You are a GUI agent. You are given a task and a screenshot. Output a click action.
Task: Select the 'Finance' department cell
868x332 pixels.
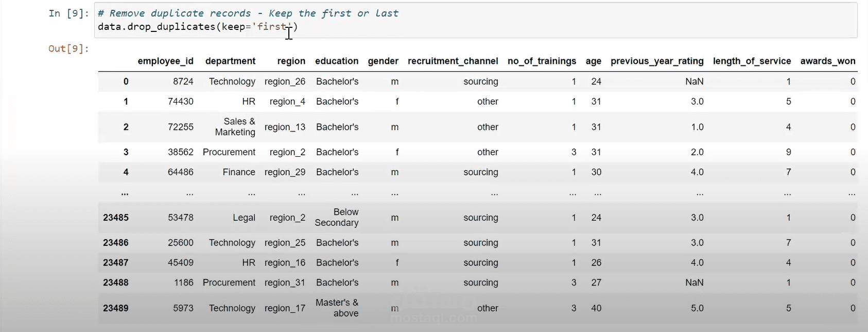(239, 172)
